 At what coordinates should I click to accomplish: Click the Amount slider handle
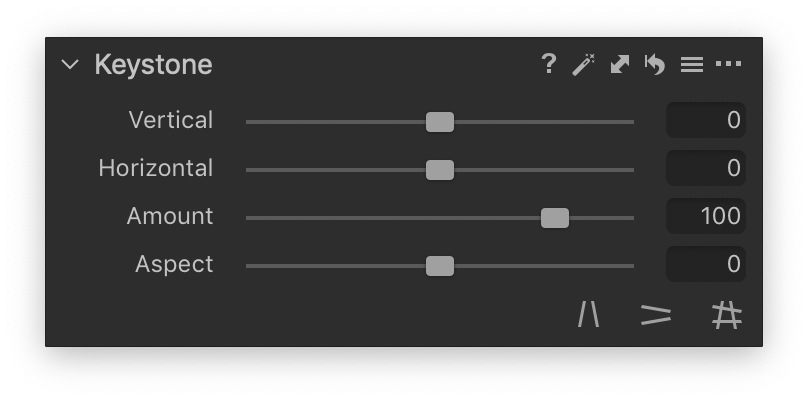[x=555, y=218]
